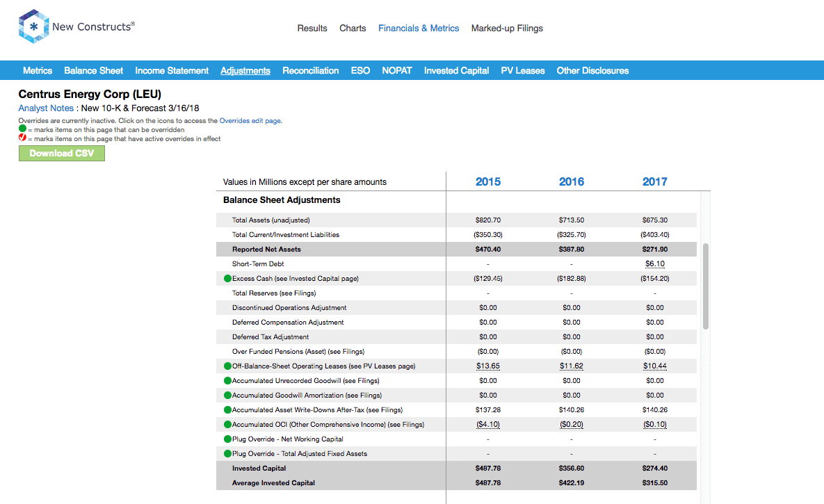Switch to the Metrics tab
The height and width of the screenshot is (504, 824).
[38, 70]
